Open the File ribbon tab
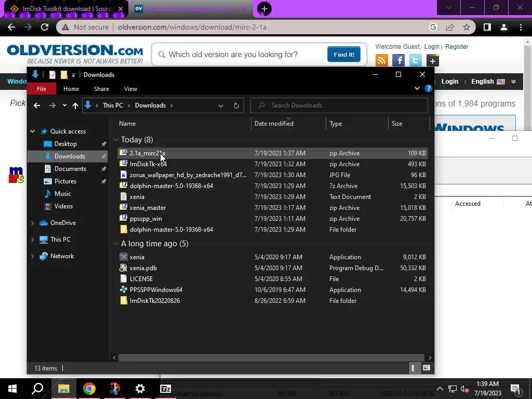This screenshot has height=399, width=532. point(42,89)
